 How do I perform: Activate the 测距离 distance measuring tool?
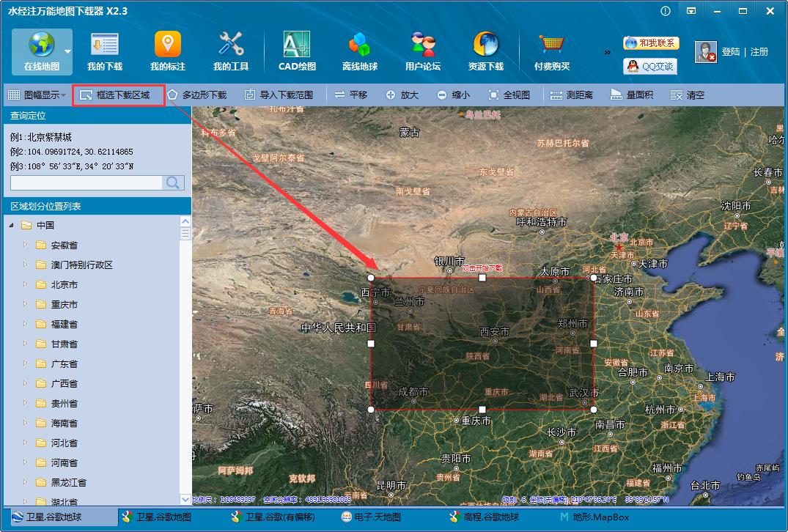point(572,95)
